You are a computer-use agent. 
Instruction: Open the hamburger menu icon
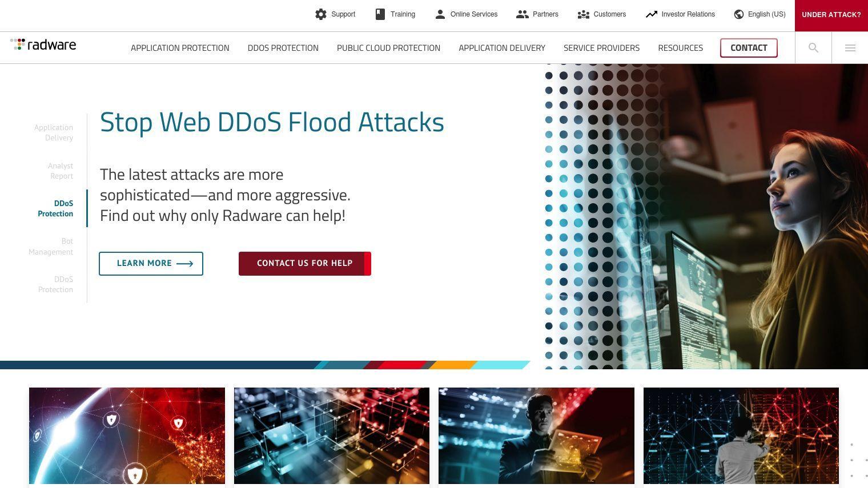point(850,48)
